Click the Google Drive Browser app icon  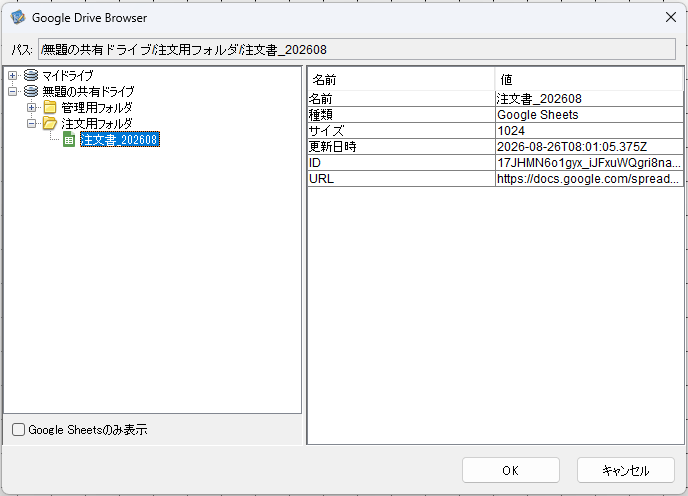pos(18,18)
